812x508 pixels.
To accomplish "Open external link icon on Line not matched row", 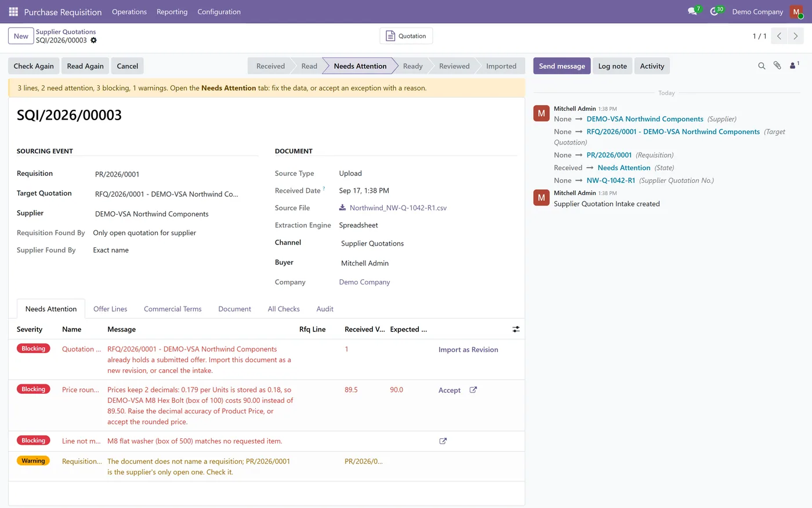I will pyautogui.click(x=443, y=441).
